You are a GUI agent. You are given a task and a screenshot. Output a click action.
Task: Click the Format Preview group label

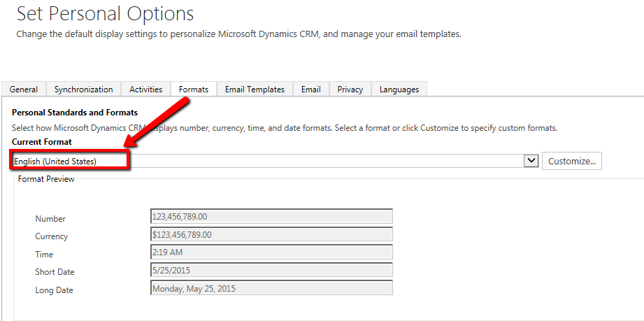click(46, 179)
